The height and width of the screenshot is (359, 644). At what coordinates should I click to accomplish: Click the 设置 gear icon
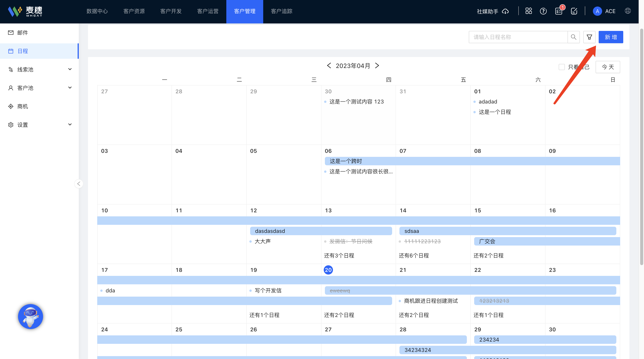[11, 125]
